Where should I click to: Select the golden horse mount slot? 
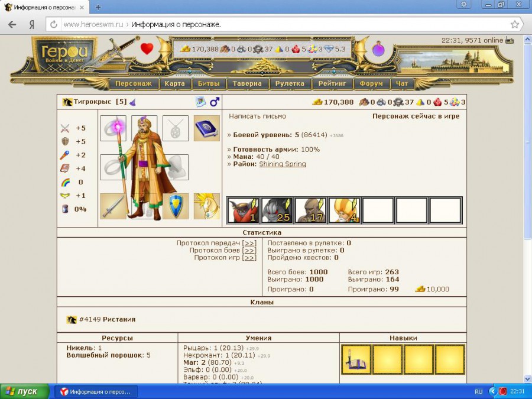click(x=207, y=206)
